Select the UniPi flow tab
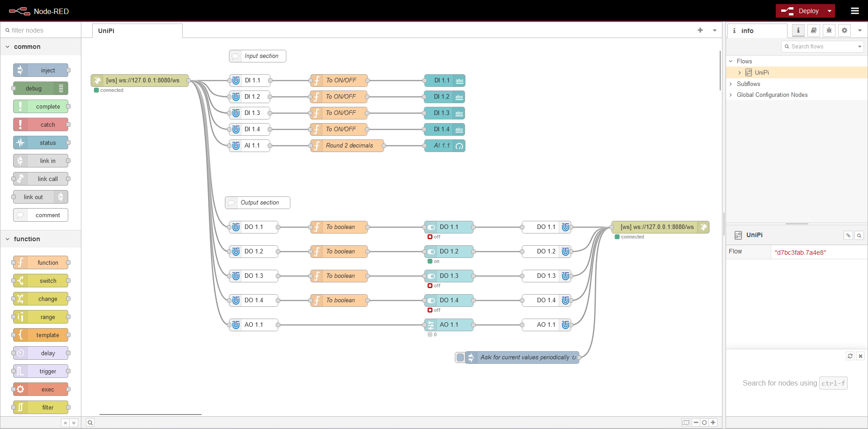 coord(137,31)
